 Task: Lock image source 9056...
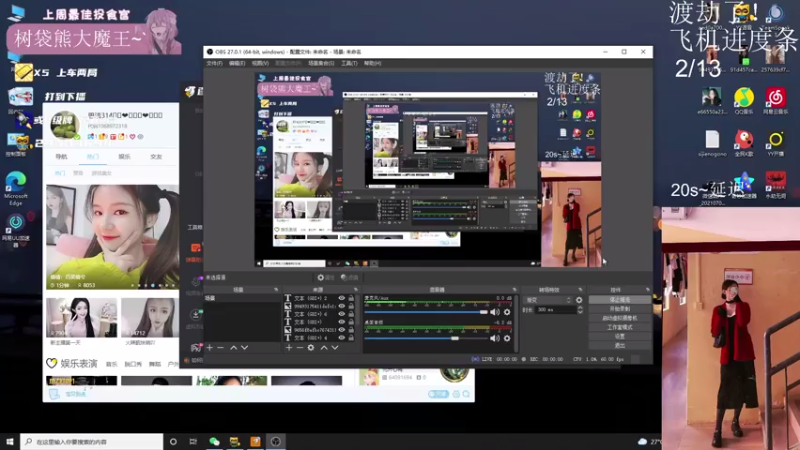(351, 330)
